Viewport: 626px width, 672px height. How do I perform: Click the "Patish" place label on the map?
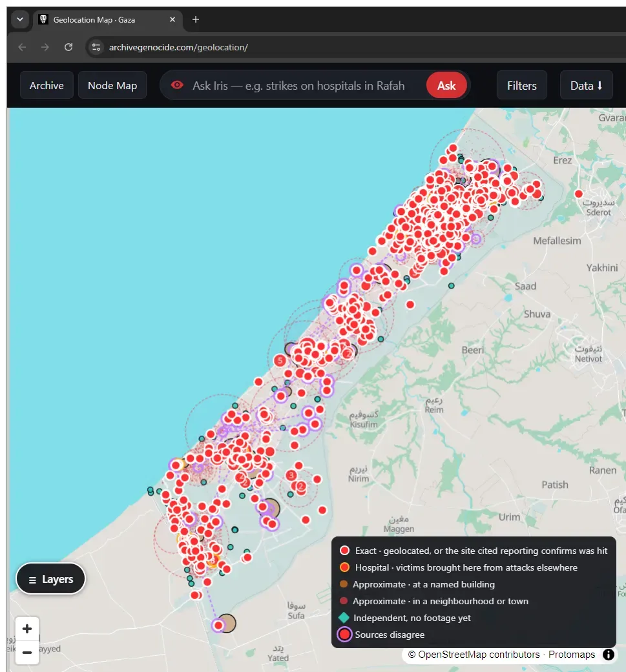click(x=555, y=485)
